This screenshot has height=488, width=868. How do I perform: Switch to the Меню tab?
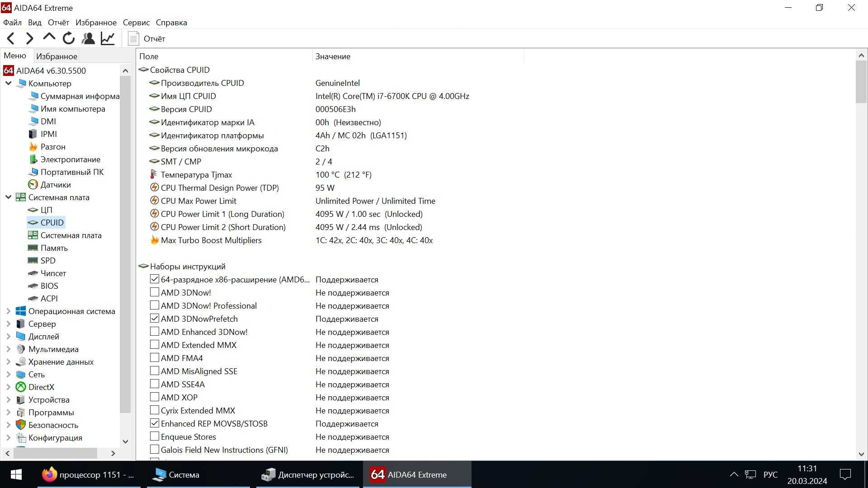pos(15,56)
